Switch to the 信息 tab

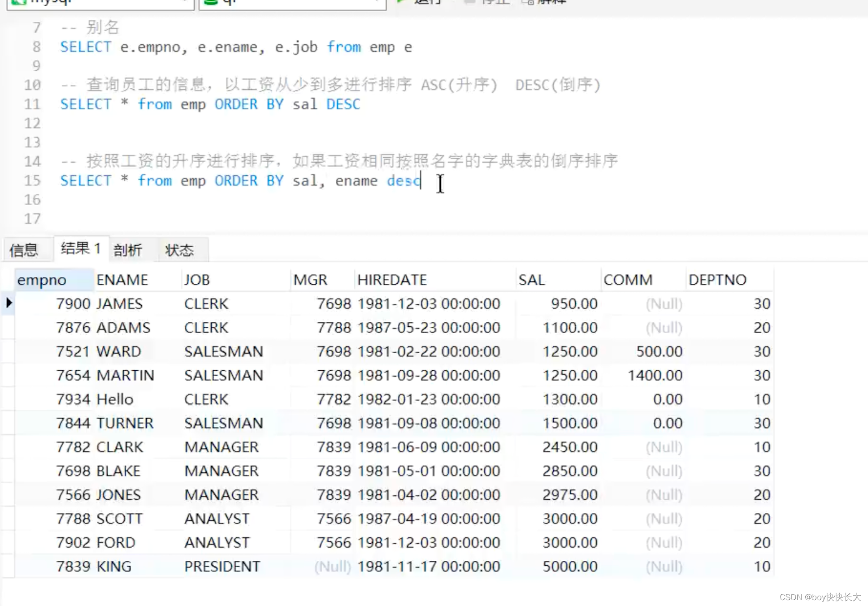pyautogui.click(x=26, y=250)
